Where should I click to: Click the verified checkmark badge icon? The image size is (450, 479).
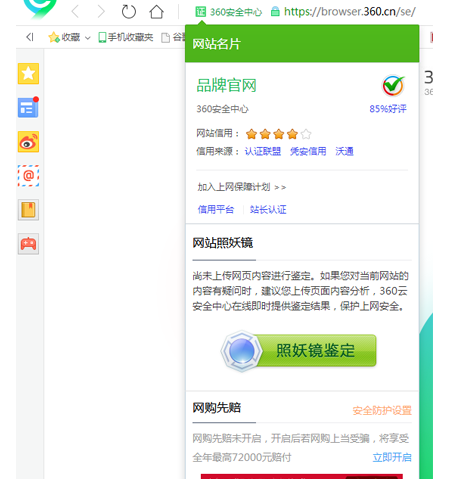tap(393, 86)
